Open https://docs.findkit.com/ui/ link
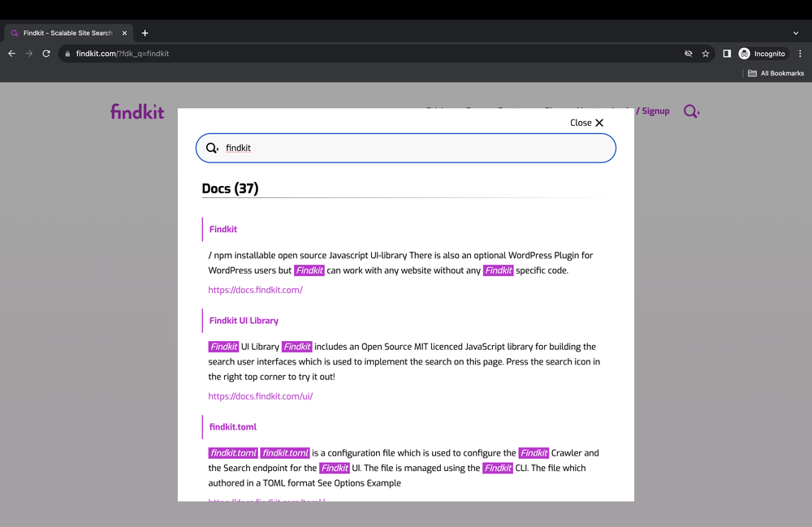This screenshot has width=812, height=527. point(261,396)
